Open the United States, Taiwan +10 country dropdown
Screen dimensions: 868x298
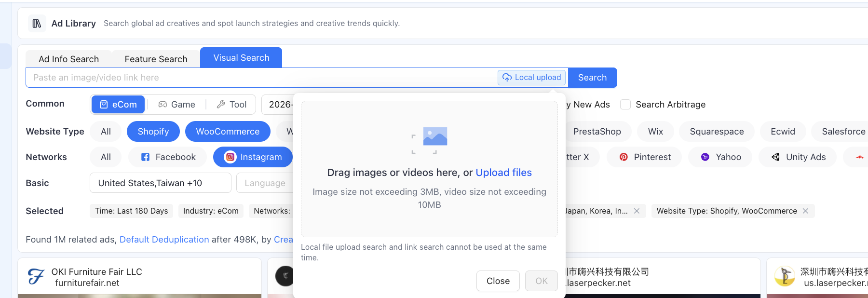coord(161,183)
